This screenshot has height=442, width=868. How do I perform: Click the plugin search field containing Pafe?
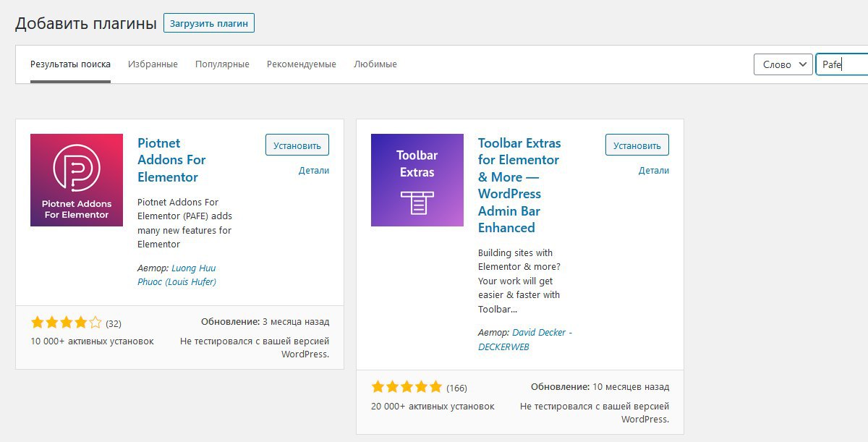[842, 64]
